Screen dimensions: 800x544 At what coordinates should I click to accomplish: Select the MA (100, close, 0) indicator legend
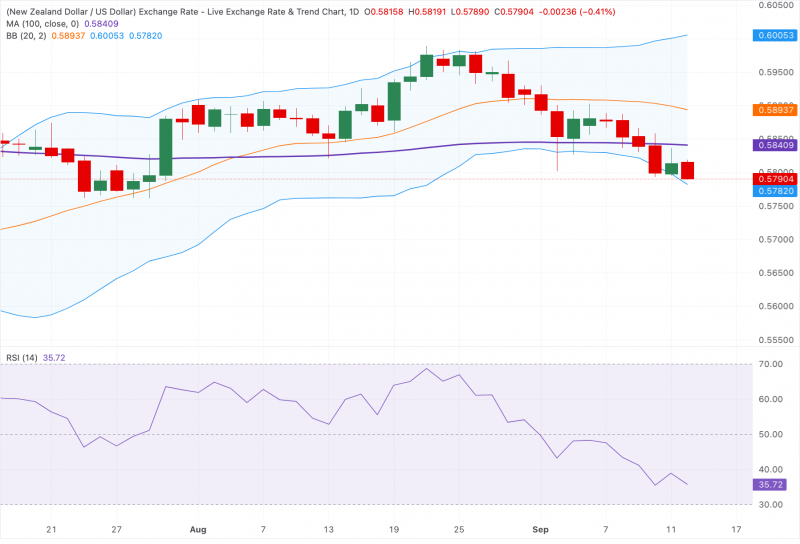pos(43,23)
